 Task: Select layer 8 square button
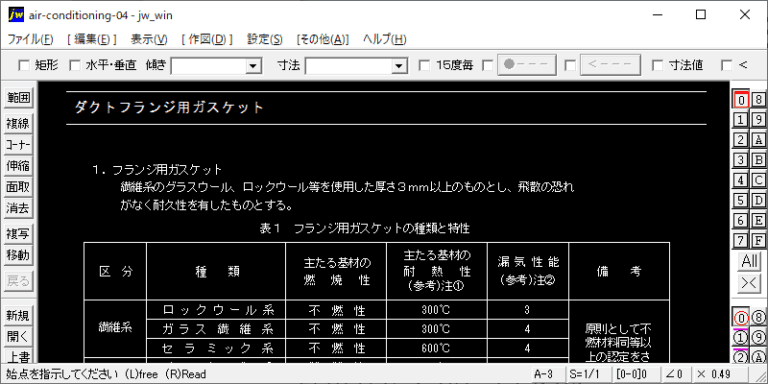click(759, 99)
